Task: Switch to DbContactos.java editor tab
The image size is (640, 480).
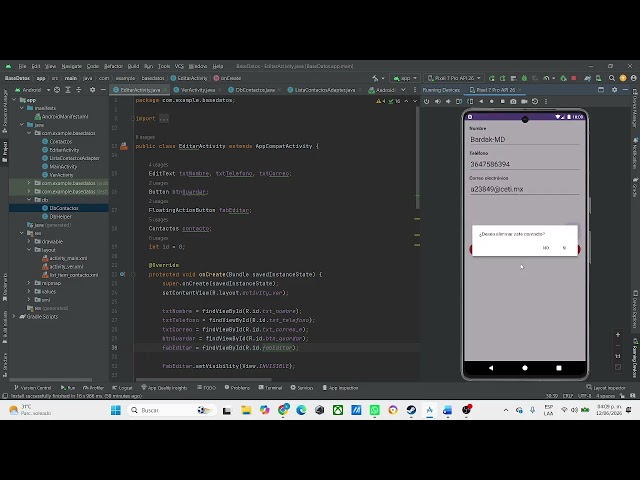Action: (255, 90)
